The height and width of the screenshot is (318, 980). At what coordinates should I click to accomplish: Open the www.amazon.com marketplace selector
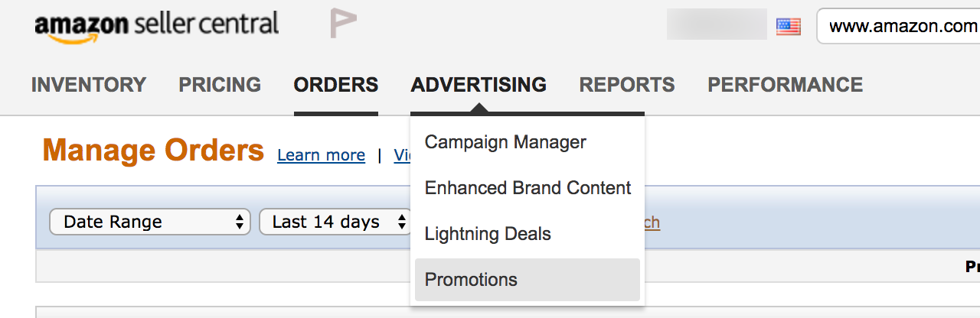pyautogui.click(x=899, y=27)
